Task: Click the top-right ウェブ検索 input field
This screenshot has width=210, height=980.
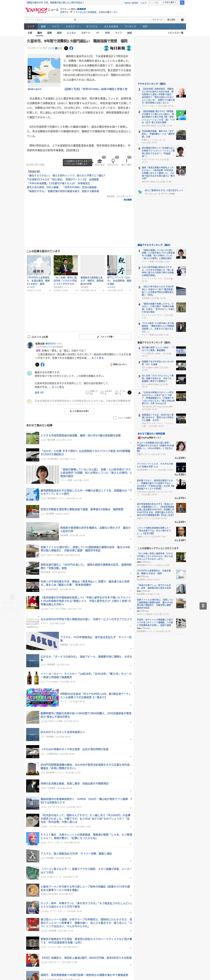Action: (x=155, y=3)
